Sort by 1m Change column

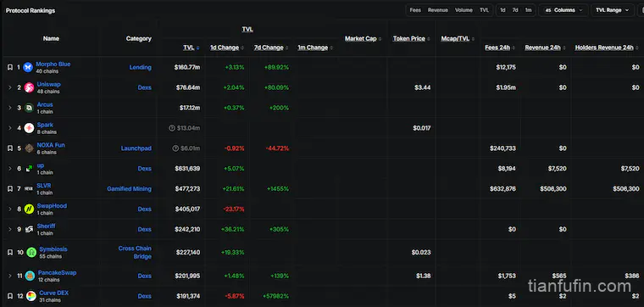pyautogui.click(x=315, y=47)
